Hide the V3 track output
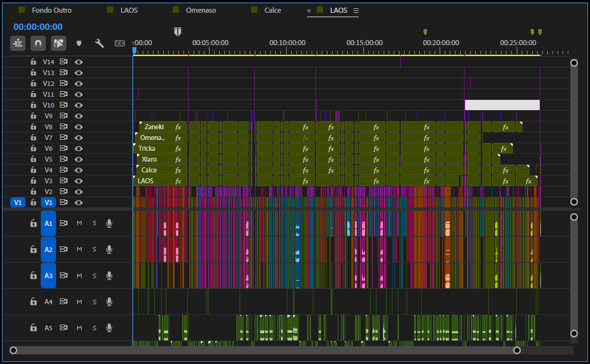The width and height of the screenshot is (590, 364). point(78,181)
